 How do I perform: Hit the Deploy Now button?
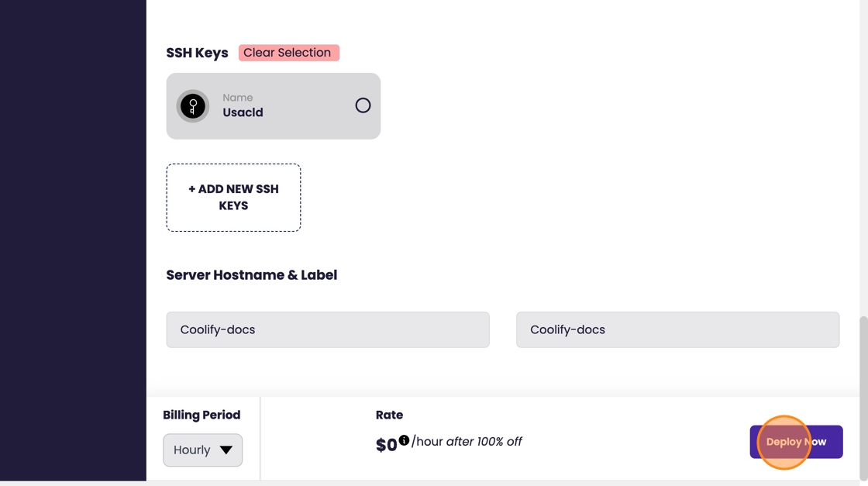point(796,442)
